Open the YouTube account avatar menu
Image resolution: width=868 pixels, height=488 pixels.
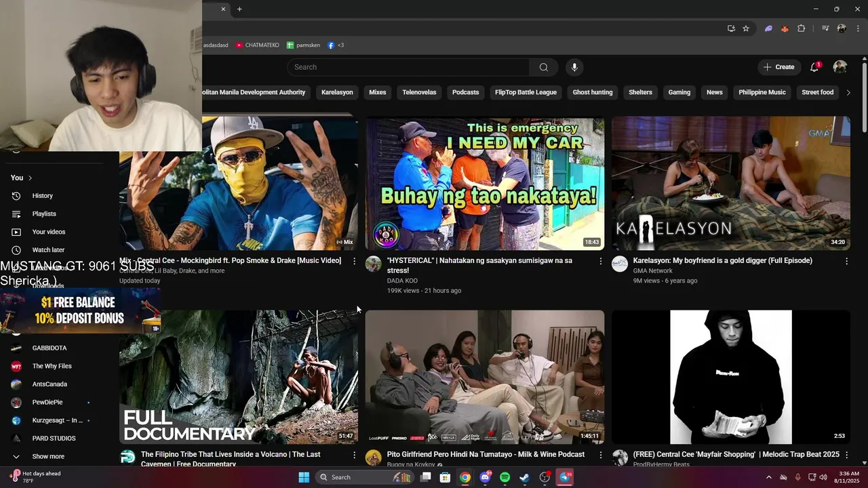840,67
